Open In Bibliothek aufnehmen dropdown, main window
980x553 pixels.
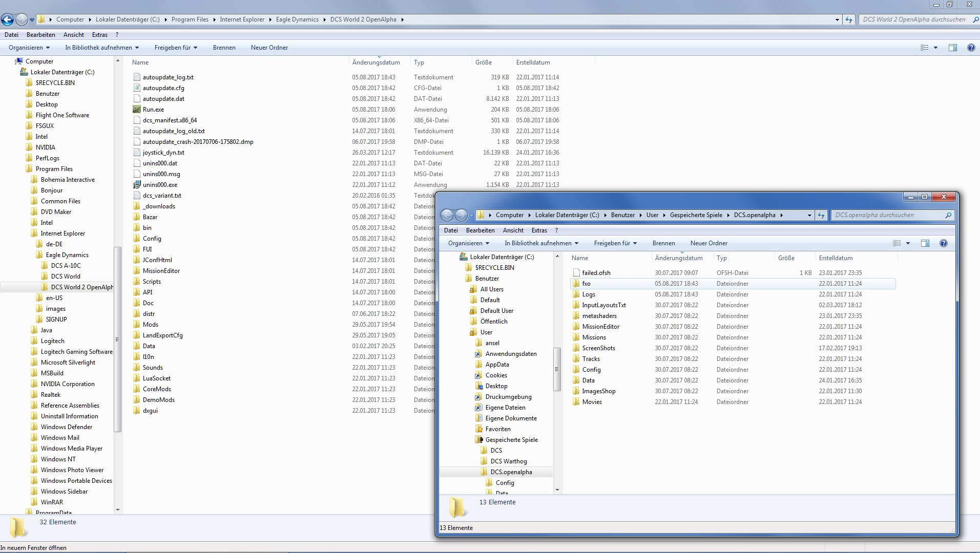coord(102,48)
